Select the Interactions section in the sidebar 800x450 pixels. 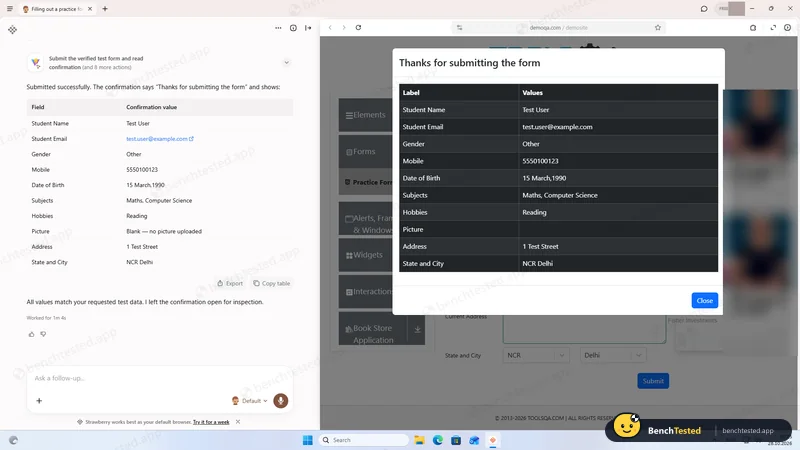pyautogui.click(x=366, y=291)
